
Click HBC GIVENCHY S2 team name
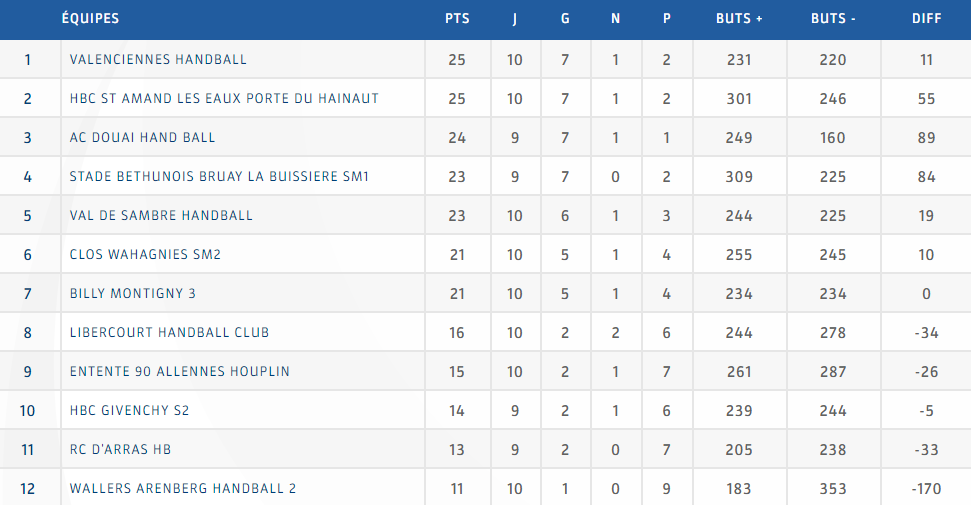[129, 411]
